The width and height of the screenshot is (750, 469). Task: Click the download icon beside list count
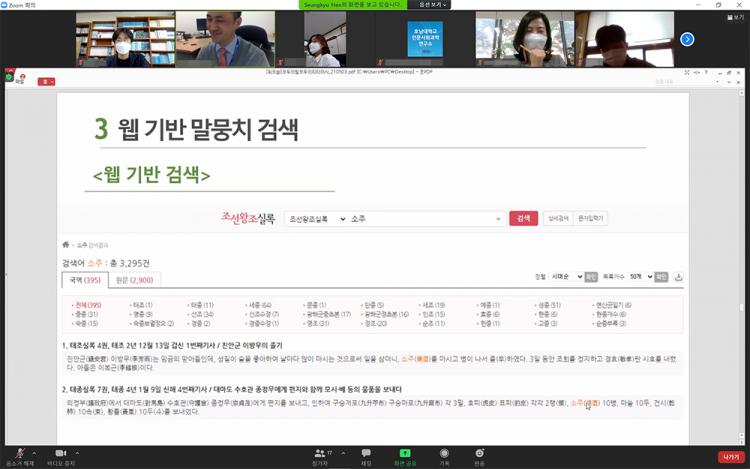679,277
